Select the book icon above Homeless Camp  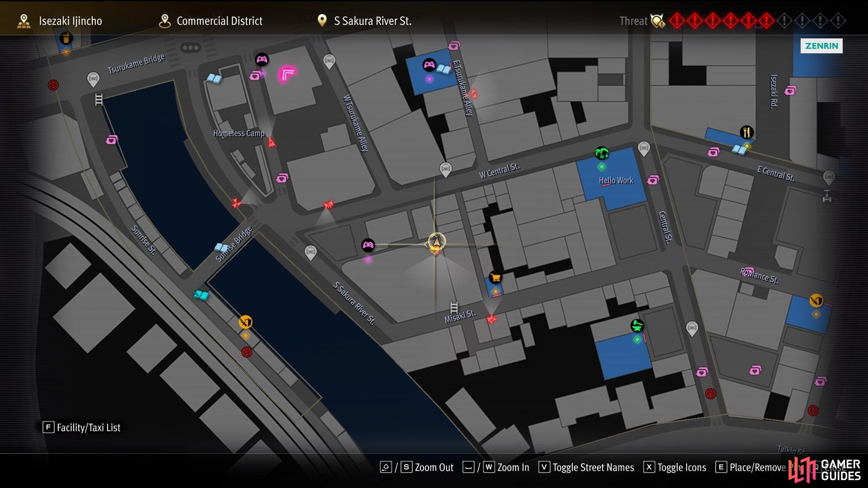click(x=214, y=79)
